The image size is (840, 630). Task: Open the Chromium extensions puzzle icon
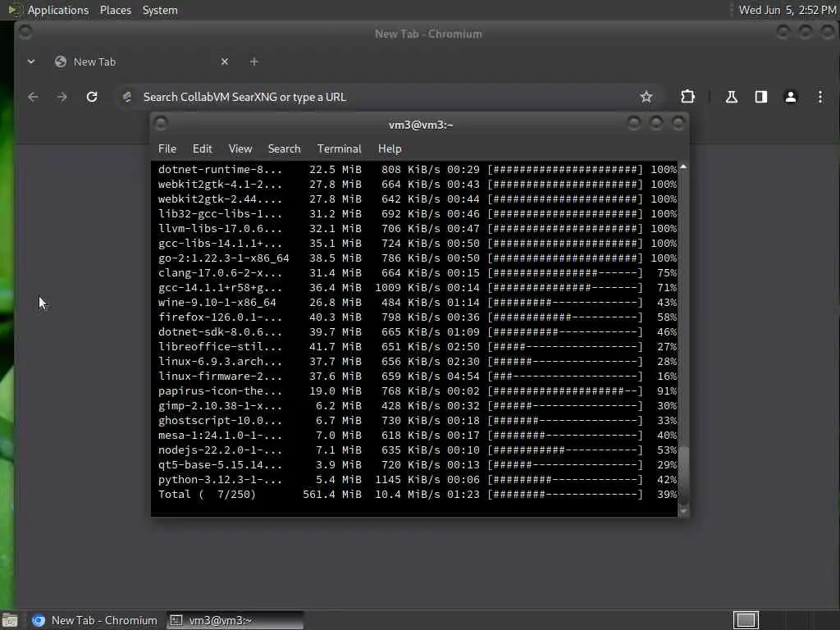[688, 97]
